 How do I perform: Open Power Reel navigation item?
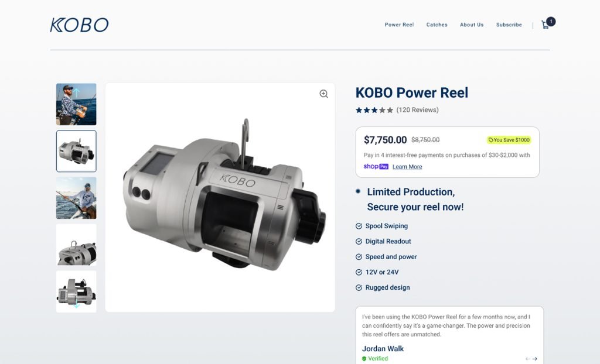(x=399, y=25)
